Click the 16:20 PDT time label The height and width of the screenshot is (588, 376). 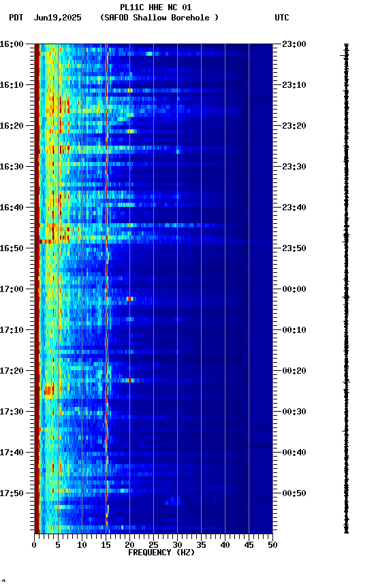[12, 126]
